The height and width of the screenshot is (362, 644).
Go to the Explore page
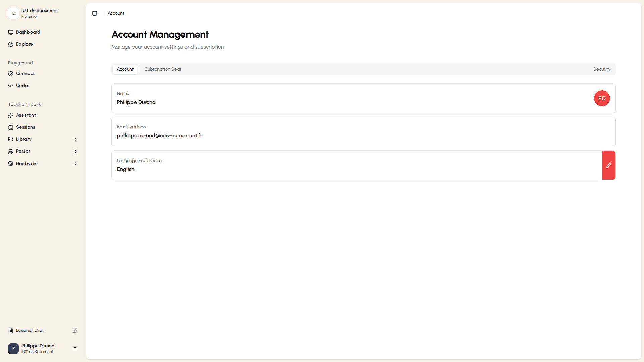click(43, 44)
